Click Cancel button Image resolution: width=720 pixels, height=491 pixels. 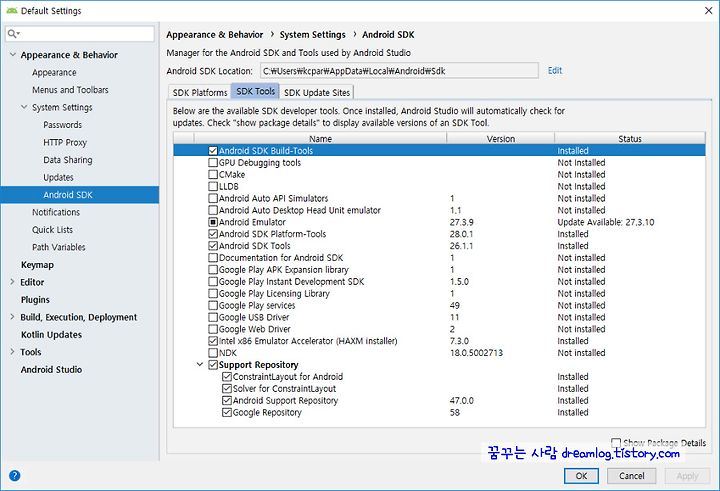(631, 476)
